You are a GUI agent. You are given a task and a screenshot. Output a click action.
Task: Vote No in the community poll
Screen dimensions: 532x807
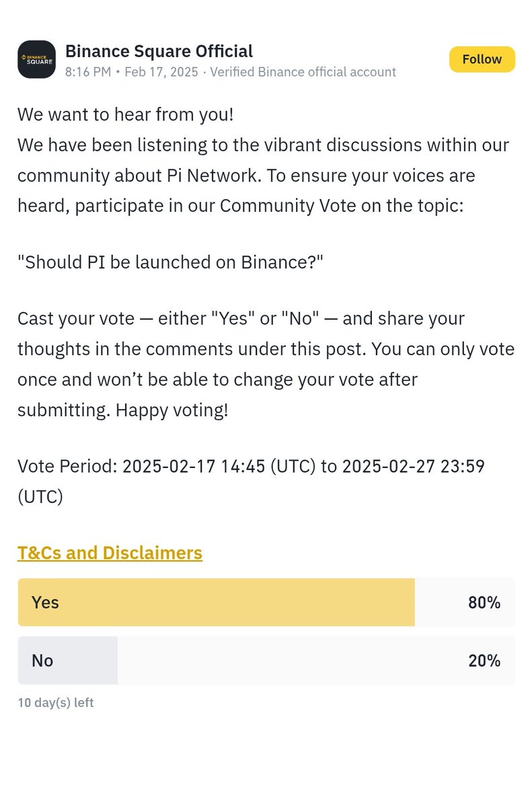click(x=266, y=660)
